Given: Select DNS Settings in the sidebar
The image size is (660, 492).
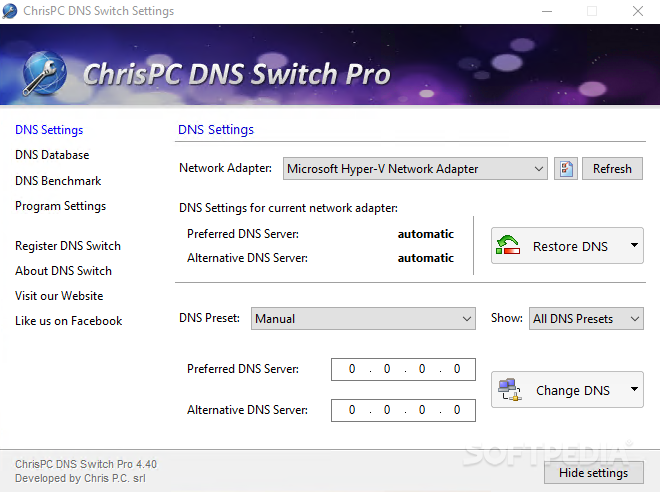Looking at the screenshot, I should point(49,130).
